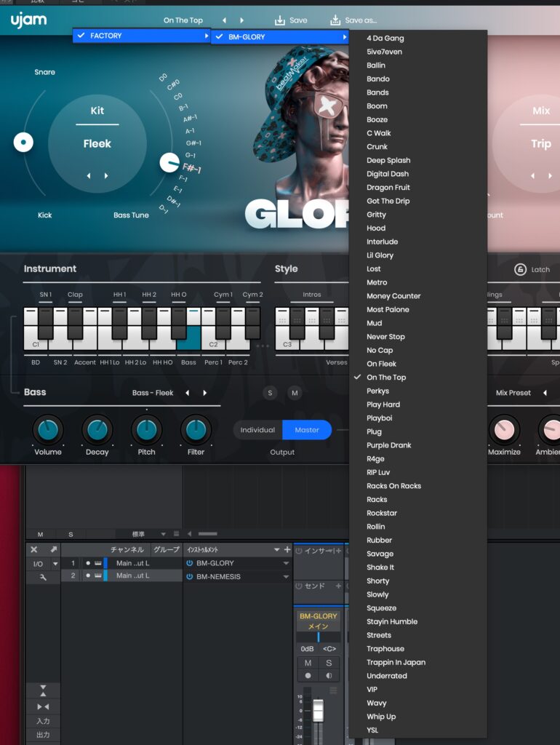Image resolution: width=560 pixels, height=745 pixels.
Task: Choose the Dragon Fruit preset
Action: click(x=388, y=188)
